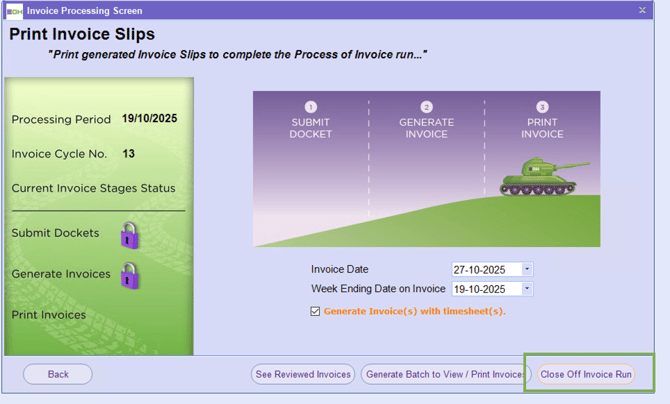The image size is (670, 404).
Task: Click the padlock beside Submit Dockets
Action: coord(129,235)
